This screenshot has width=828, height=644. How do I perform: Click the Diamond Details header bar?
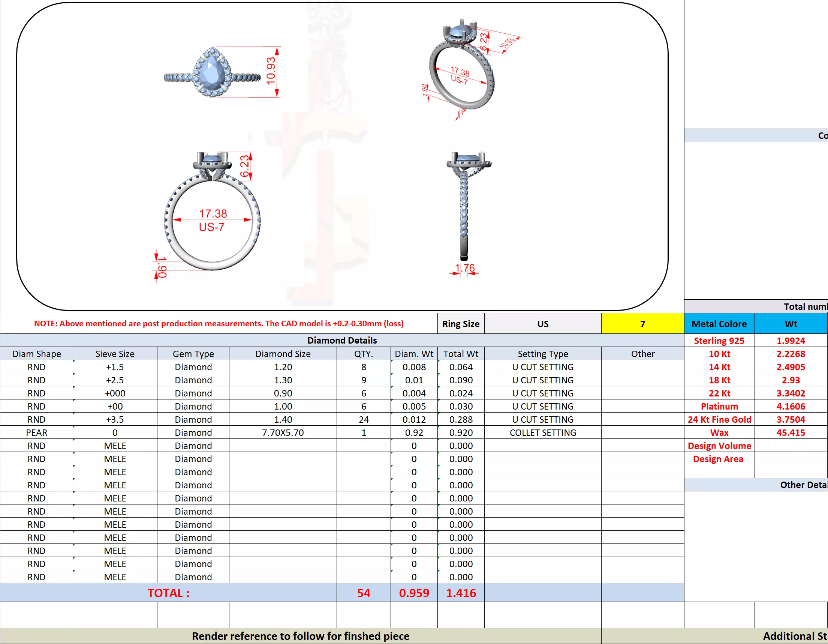tap(341, 340)
